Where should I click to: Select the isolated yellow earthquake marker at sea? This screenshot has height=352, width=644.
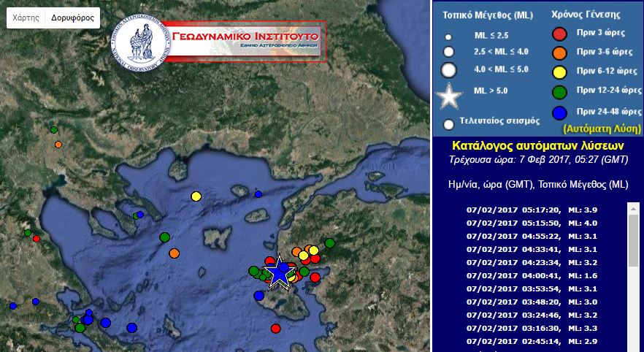point(196,196)
